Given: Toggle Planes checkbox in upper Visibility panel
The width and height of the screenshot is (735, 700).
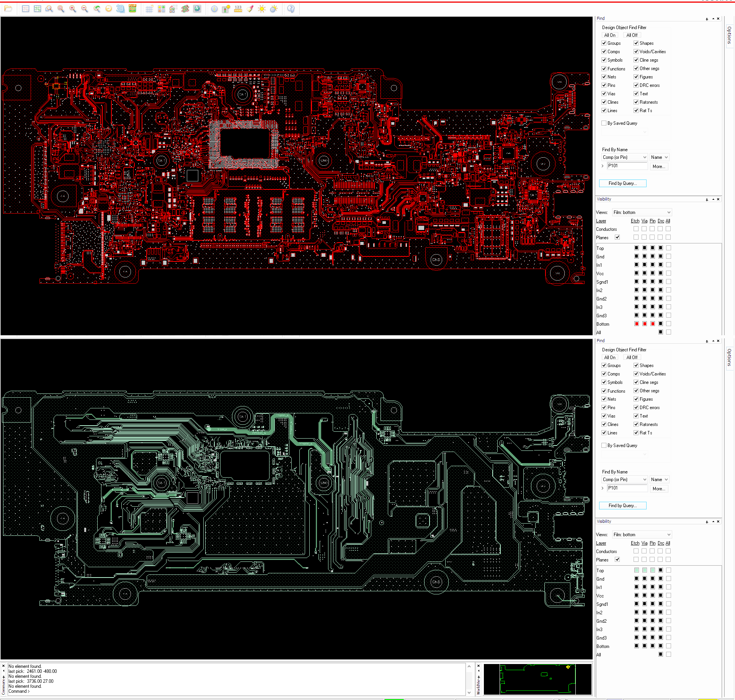Looking at the screenshot, I should tap(617, 237).
